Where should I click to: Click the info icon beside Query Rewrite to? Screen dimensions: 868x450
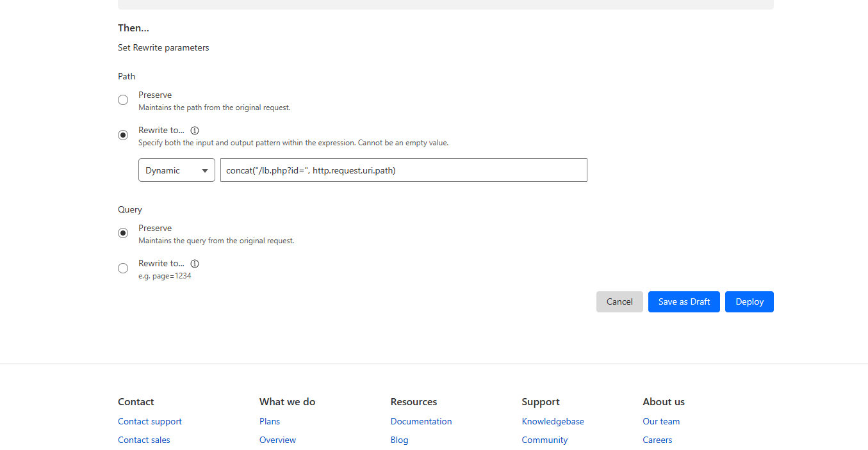point(195,264)
